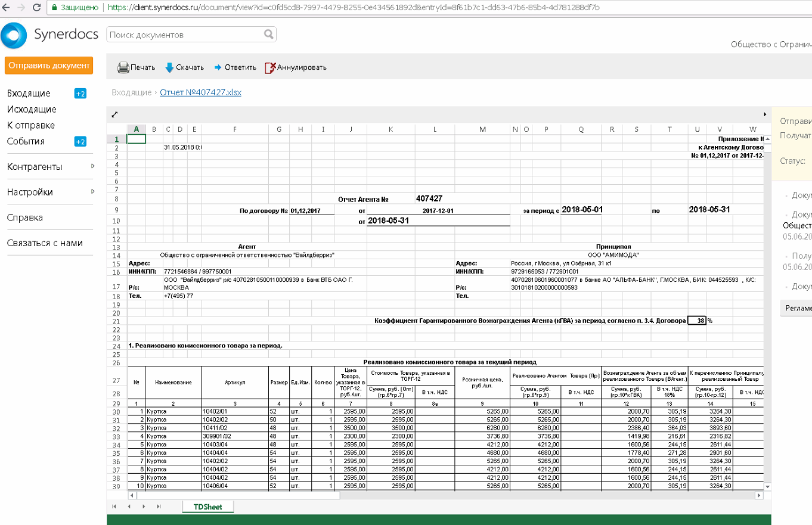
Task: Open the Отчет №407427.xlsx link
Action: click(x=200, y=92)
